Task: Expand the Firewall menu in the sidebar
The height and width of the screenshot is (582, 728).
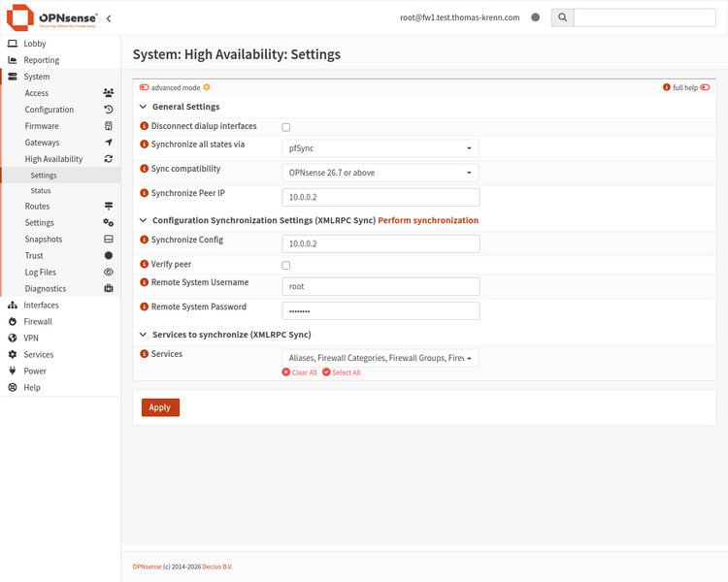Action: coord(60,322)
